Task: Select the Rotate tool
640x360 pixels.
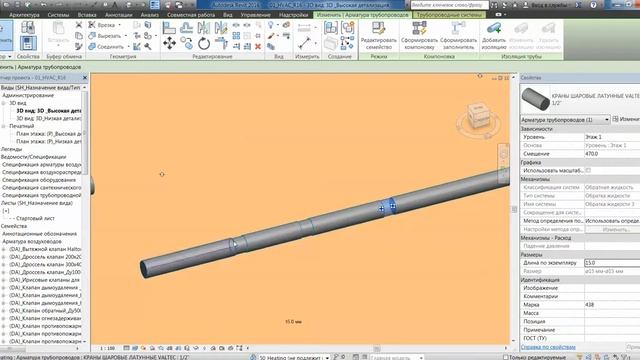Action: pos(204,43)
